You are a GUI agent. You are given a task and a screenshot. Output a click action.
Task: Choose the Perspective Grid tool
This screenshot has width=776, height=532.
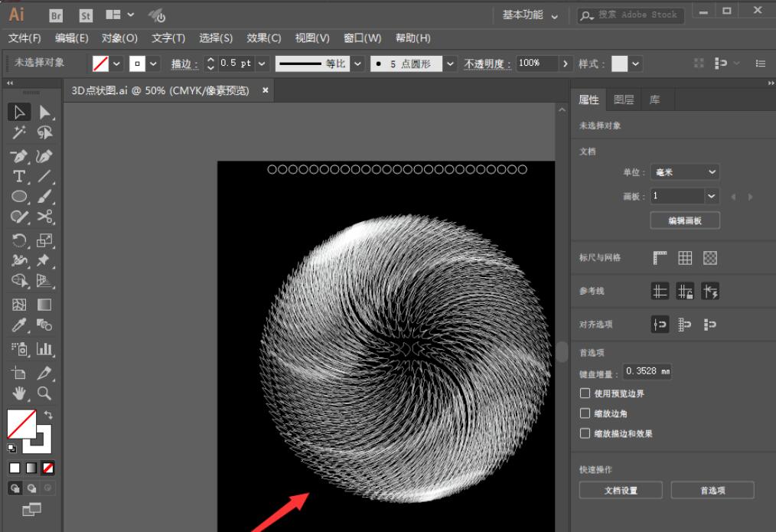[44, 281]
